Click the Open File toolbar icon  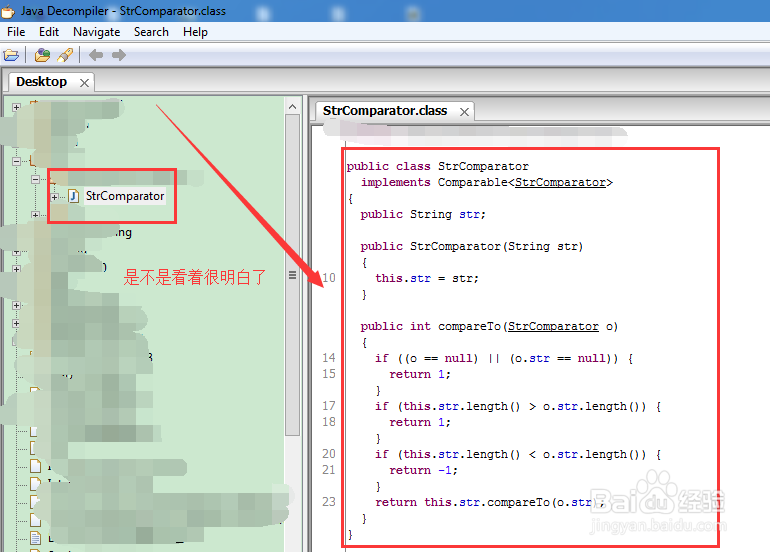coord(11,55)
